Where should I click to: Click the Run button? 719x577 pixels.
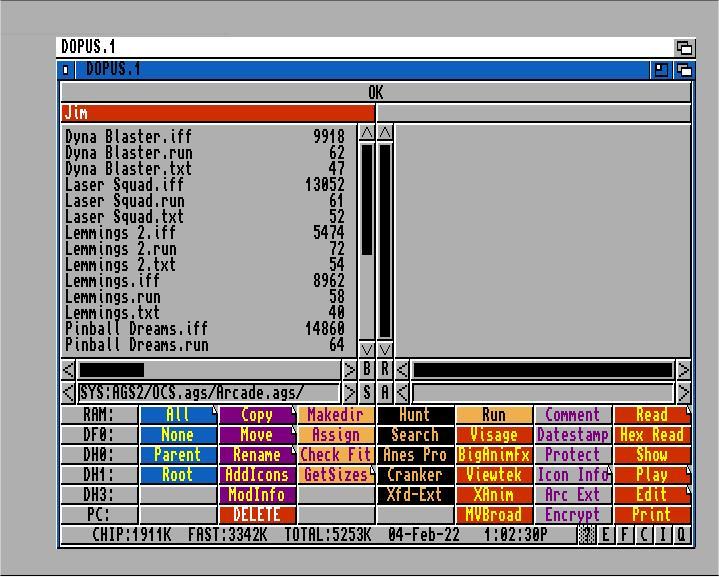click(x=494, y=415)
